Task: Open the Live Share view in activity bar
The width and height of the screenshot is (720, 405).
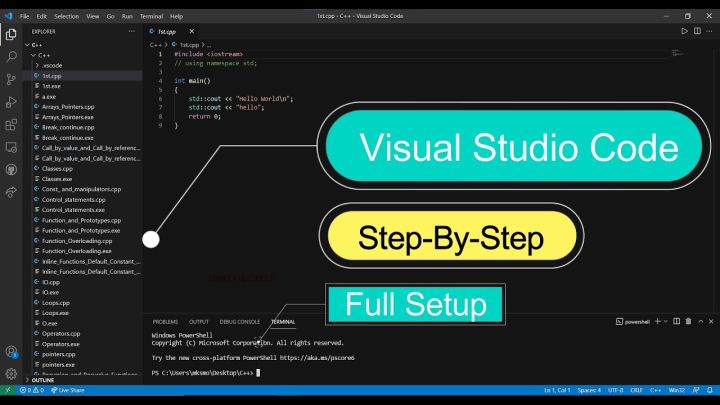Action: [x=11, y=192]
